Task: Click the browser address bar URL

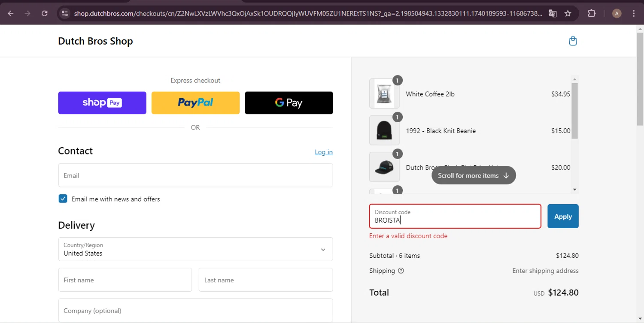Action: (308, 13)
